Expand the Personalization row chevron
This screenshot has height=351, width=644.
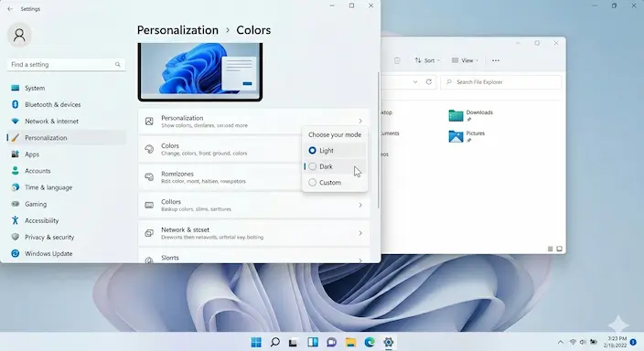click(360, 121)
